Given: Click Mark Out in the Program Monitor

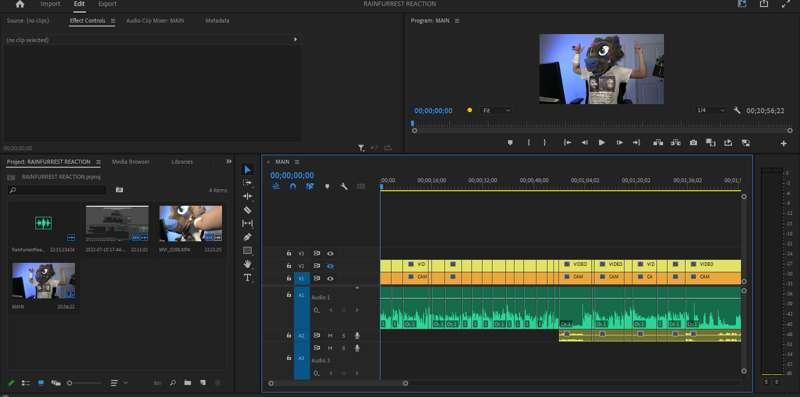Looking at the screenshot, I should click(x=545, y=143).
